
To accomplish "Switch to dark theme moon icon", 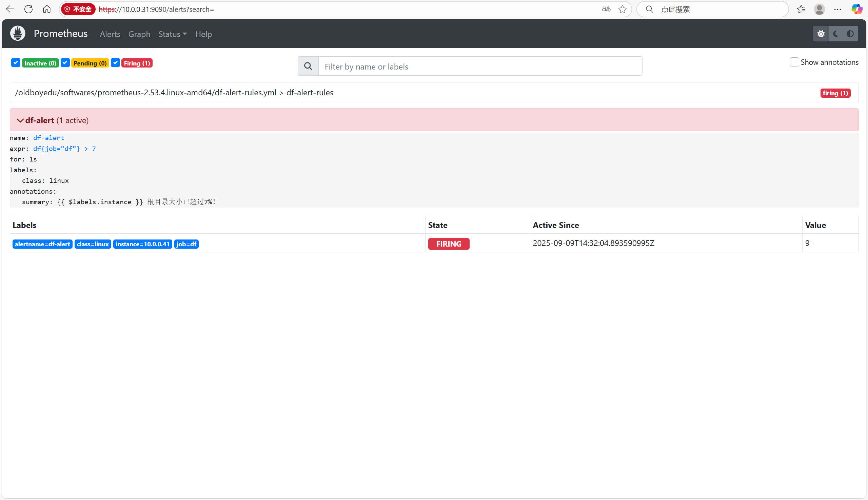I will [x=836, y=34].
